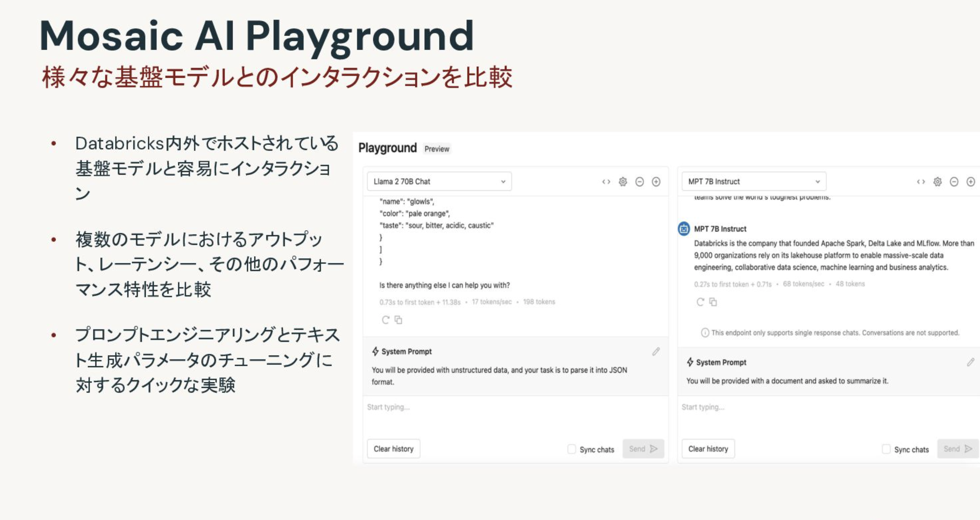980x520 pixels.
Task: Regenerate the Llama response with refresh icon
Action: click(x=386, y=320)
